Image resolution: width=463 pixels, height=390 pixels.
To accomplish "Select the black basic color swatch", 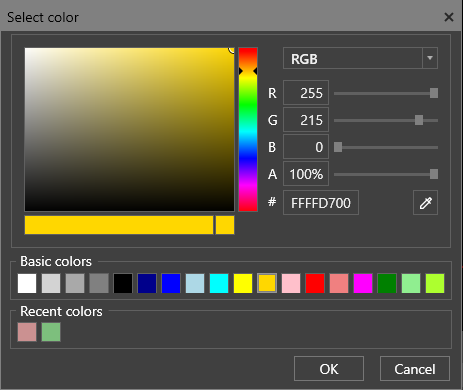I will [x=123, y=283].
